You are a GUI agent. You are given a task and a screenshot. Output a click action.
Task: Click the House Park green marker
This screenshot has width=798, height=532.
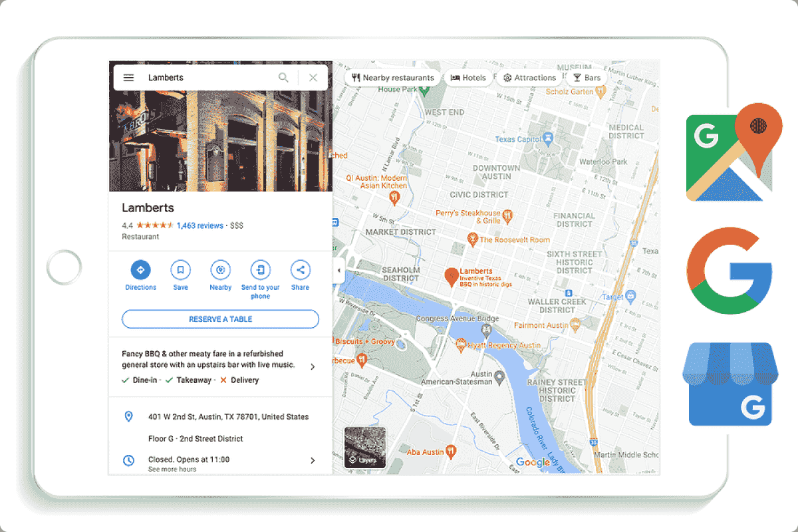pyautogui.click(x=423, y=92)
